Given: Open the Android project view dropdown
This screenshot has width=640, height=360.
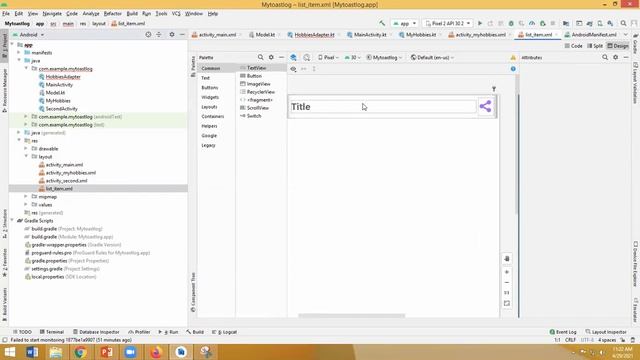Looking at the screenshot, I should (28, 35).
